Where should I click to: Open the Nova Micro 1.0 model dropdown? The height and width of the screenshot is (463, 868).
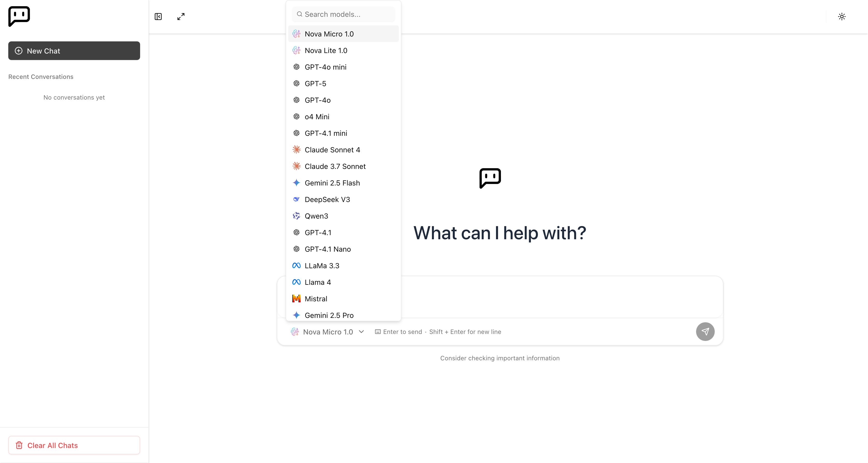[x=328, y=332]
